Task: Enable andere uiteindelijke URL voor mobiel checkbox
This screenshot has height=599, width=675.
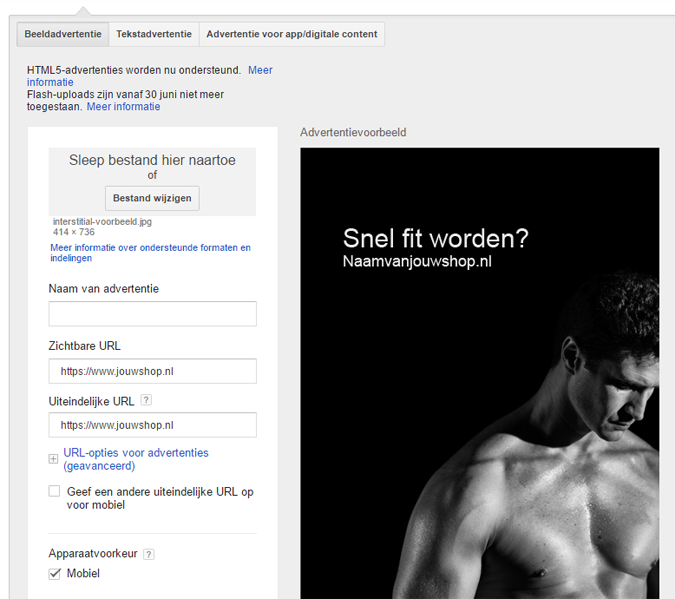Action: pos(54,491)
